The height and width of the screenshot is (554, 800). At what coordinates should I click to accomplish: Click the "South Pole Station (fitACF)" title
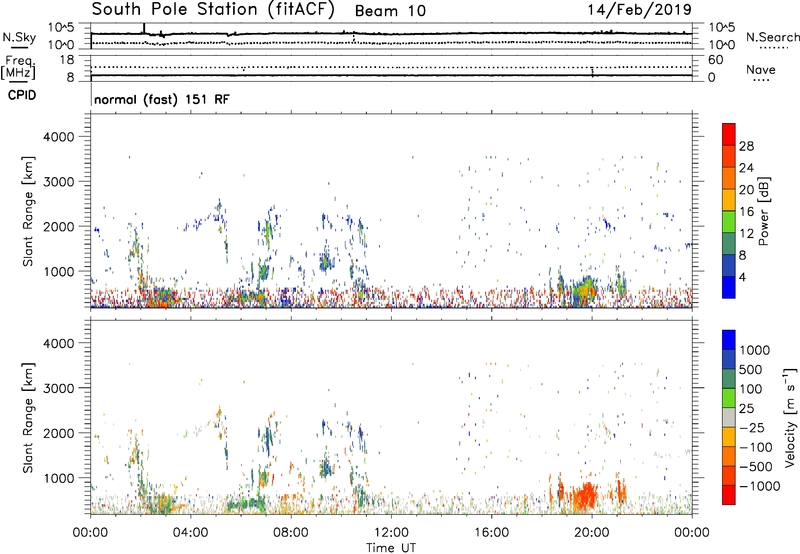point(213,10)
